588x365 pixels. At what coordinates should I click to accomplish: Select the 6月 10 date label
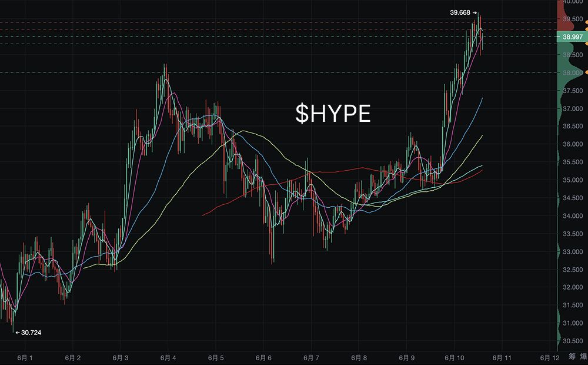pos(455,358)
